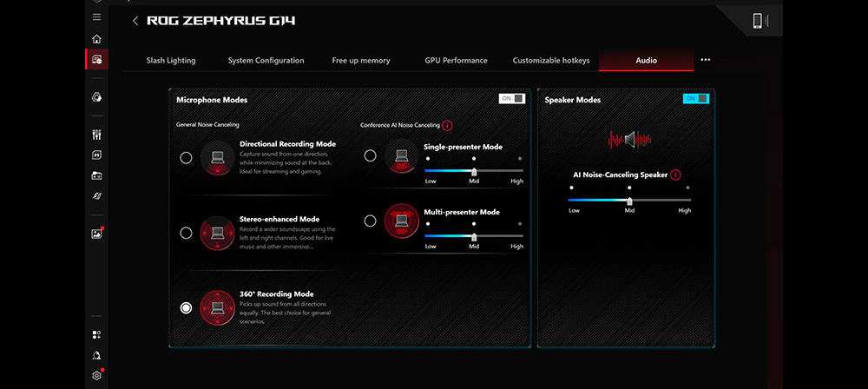Screen dimensions: 868x389
Task: Set AI Noise-Canceling Speaker to High label
Action: (685, 211)
